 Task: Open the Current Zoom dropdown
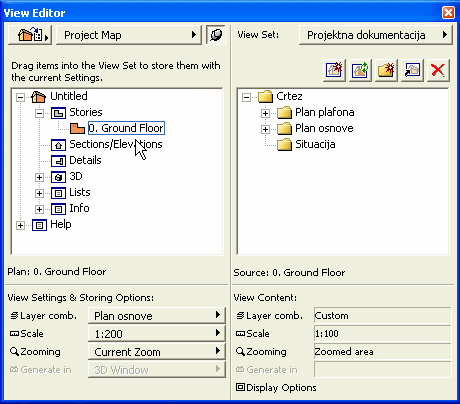[x=157, y=352]
